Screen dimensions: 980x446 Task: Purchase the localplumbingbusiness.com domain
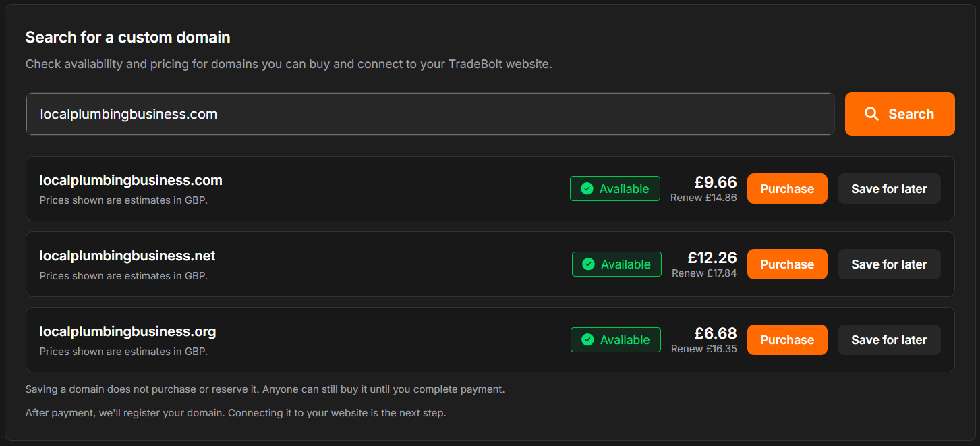point(786,188)
